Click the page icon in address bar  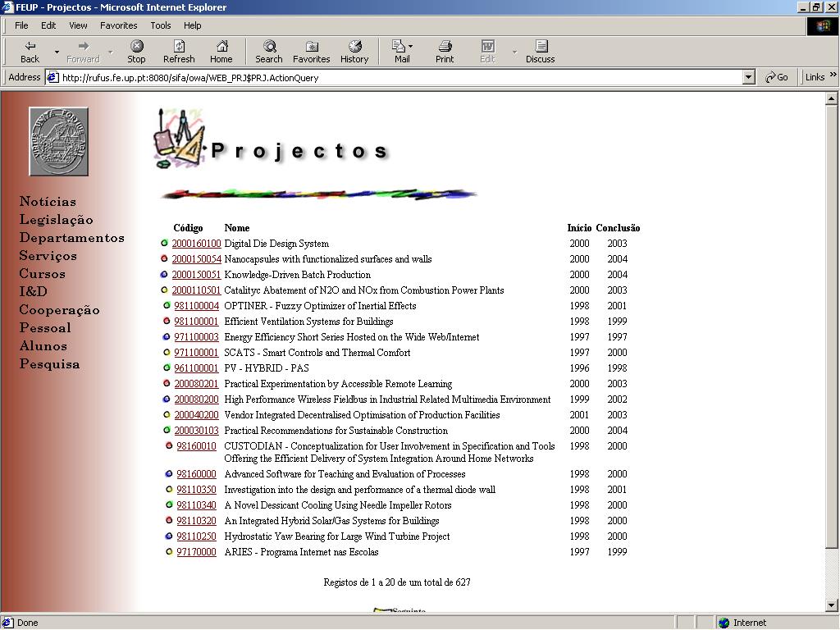(x=52, y=77)
